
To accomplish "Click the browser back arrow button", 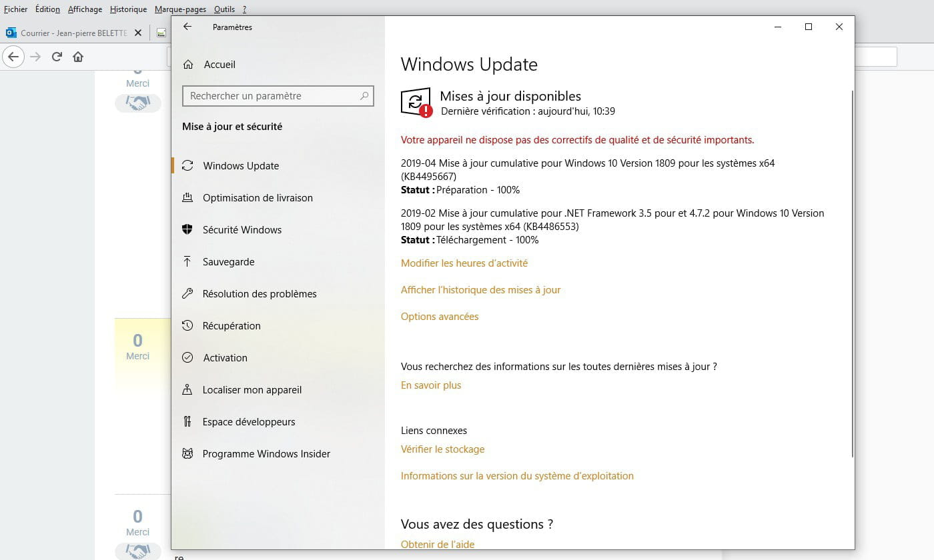I will tap(13, 57).
